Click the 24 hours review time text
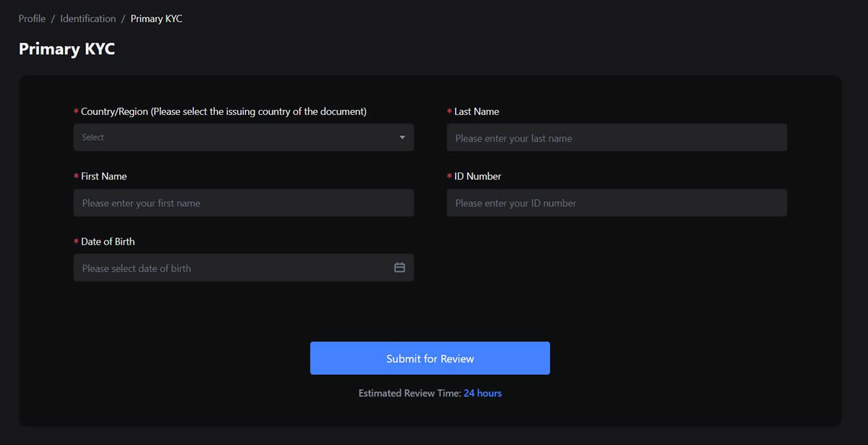Screen dimensions: 868x445 tap(482, 393)
